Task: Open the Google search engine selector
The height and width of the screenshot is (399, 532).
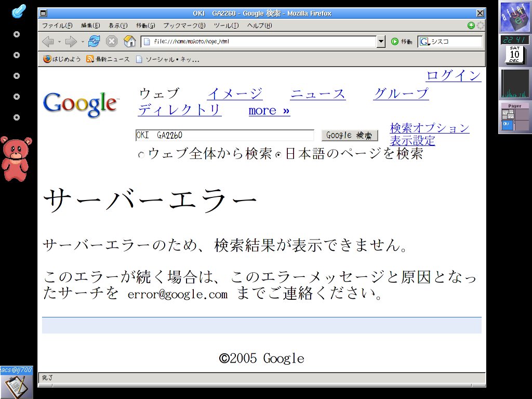Action: coord(424,42)
